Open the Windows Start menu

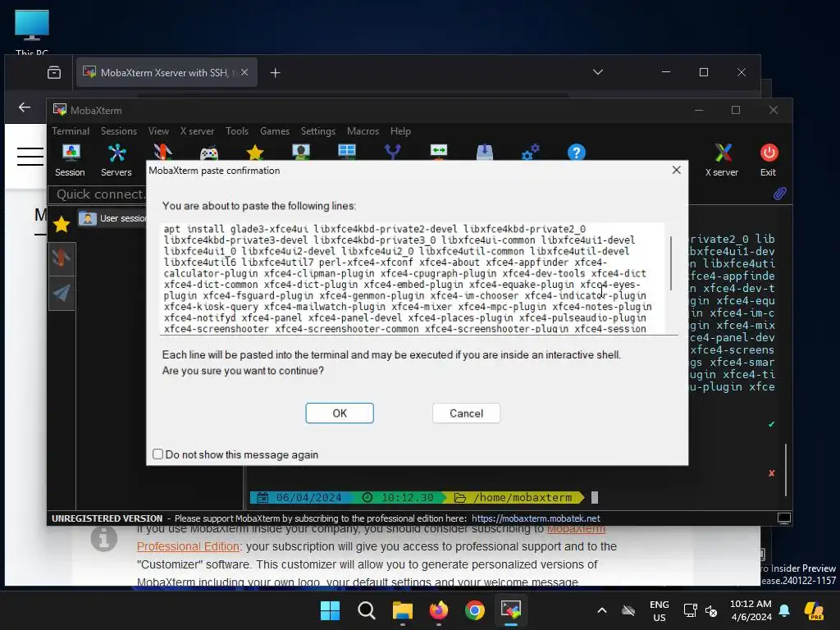pyautogui.click(x=330, y=610)
